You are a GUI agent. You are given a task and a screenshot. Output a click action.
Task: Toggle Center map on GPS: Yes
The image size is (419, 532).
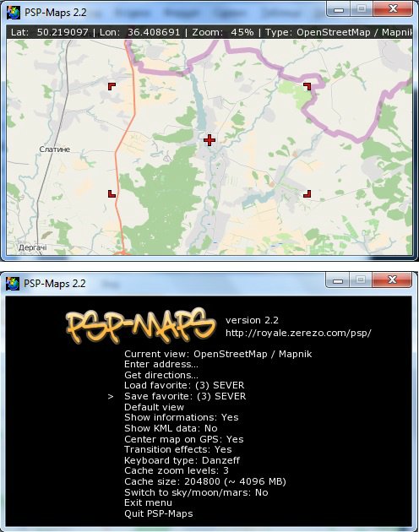[x=184, y=439]
